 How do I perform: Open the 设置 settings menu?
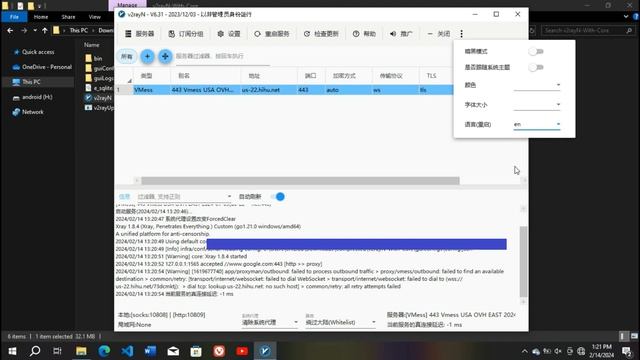(229, 34)
